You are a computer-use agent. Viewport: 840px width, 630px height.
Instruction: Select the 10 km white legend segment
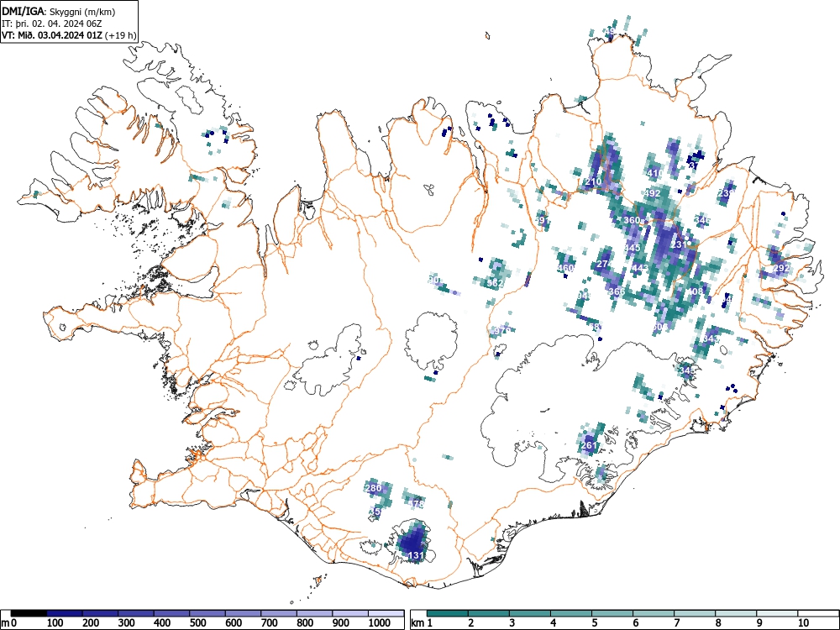(818, 613)
